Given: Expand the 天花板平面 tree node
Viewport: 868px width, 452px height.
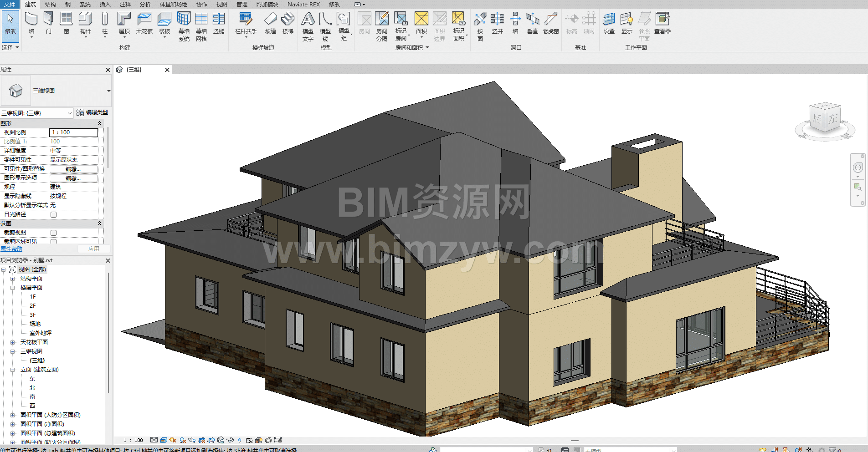Looking at the screenshot, I should click(x=13, y=342).
